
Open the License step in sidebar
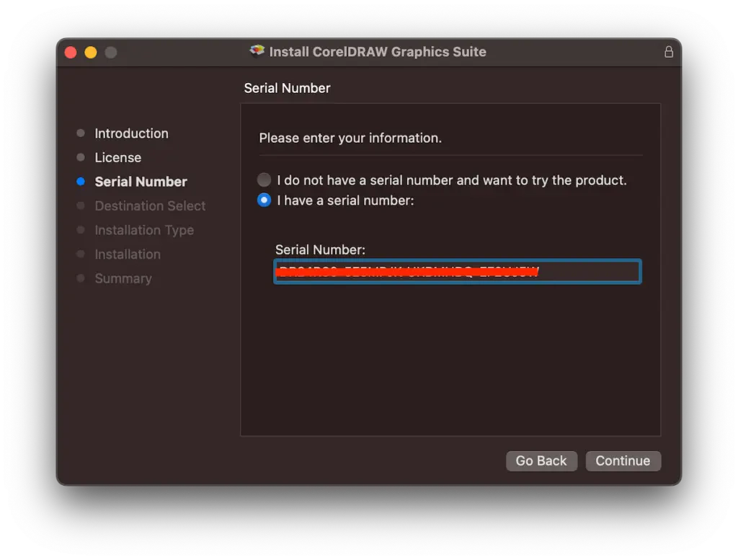[117, 157]
